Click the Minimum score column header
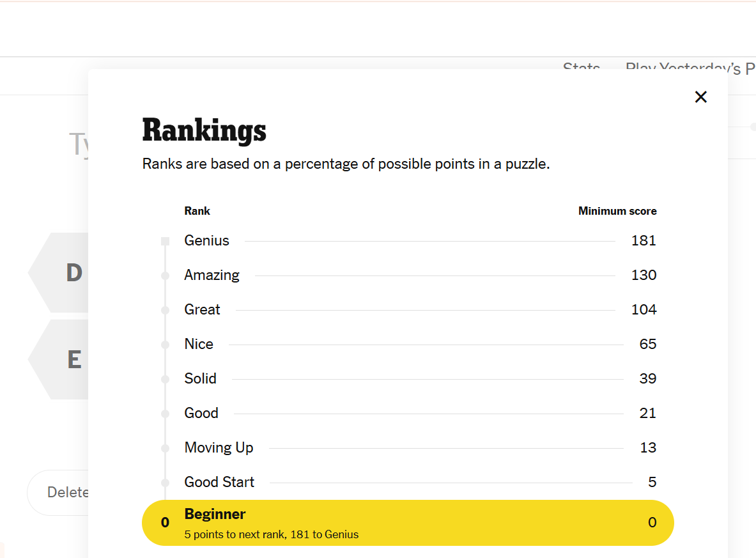 [x=617, y=211]
